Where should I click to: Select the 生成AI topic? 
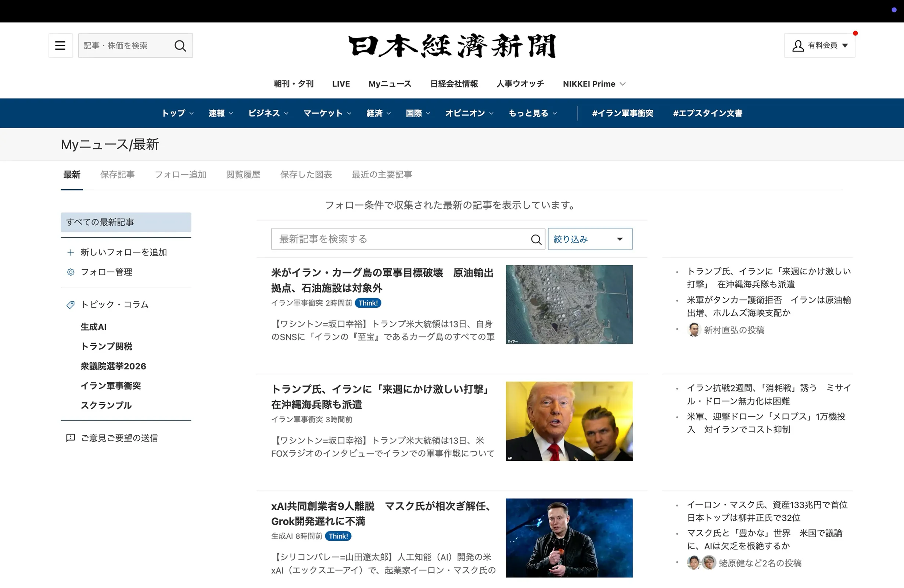coord(93,327)
